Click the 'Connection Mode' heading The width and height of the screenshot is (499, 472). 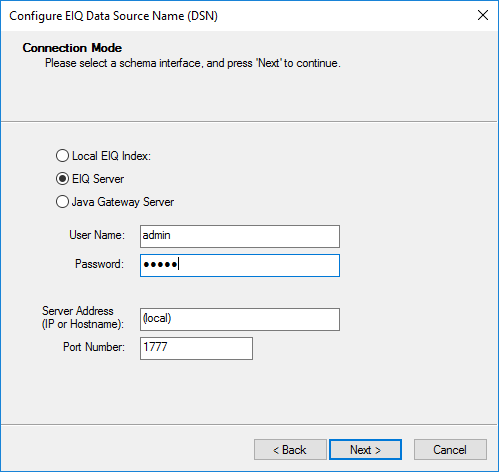point(72,48)
